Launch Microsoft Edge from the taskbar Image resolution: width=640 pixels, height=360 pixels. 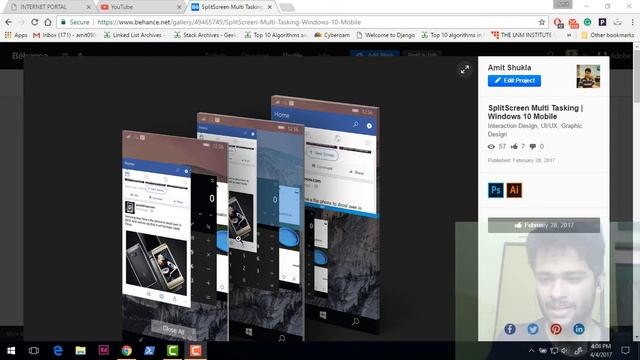58,350
